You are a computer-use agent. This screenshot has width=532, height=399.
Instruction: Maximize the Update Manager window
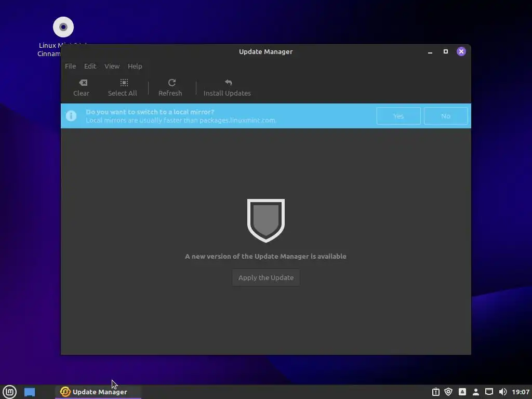446,51
